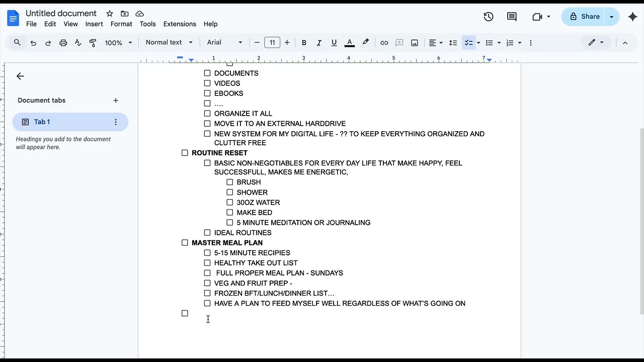Move document using folder icon
This screenshot has height=362, width=644.
coord(125,14)
